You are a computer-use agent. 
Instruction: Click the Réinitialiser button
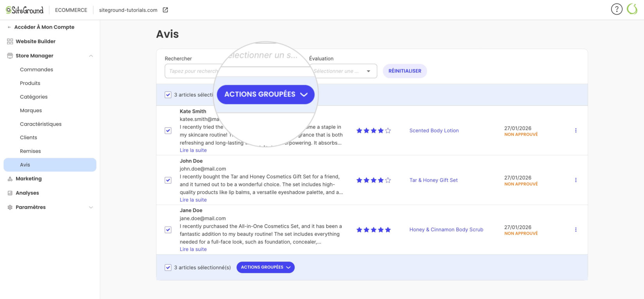405,71
